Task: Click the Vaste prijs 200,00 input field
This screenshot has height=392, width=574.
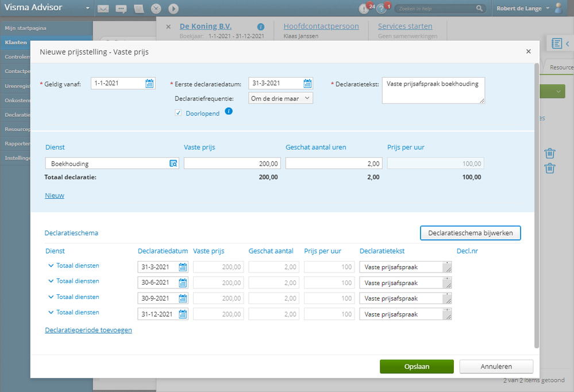Action: pyautogui.click(x=232, y=163)
